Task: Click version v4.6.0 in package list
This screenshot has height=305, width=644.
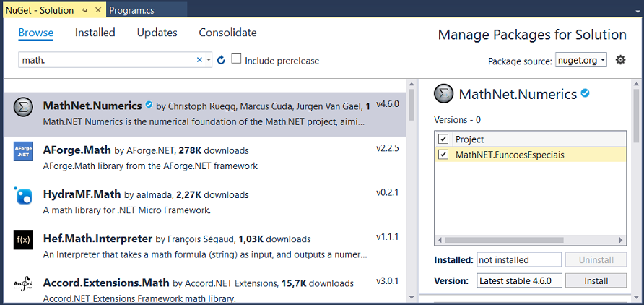Action: [x=387, y=103]
